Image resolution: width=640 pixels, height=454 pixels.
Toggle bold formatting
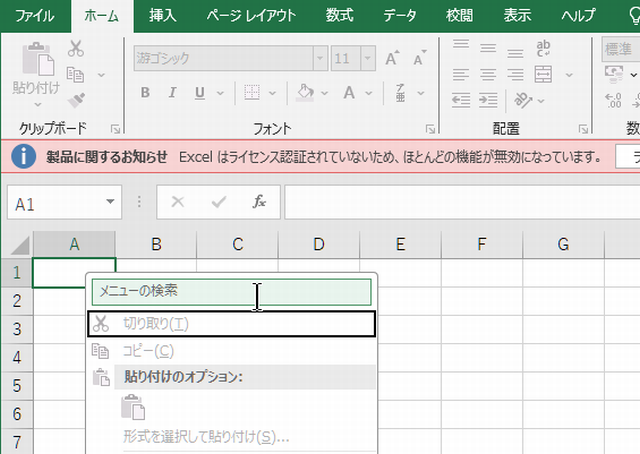click(x=145, y=93)
